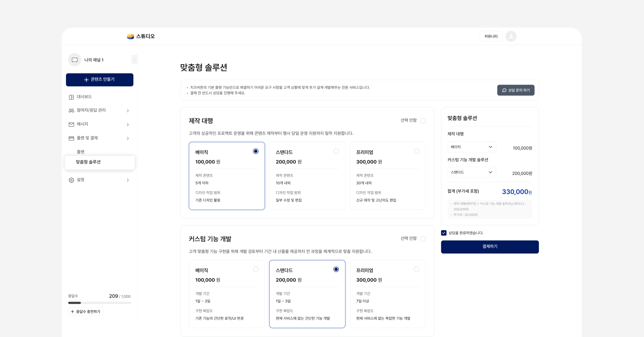Select 선택 안함 for 제작 대행
Image resolution: width=644 pixels, height=337 pixels.
pos(423,121)
